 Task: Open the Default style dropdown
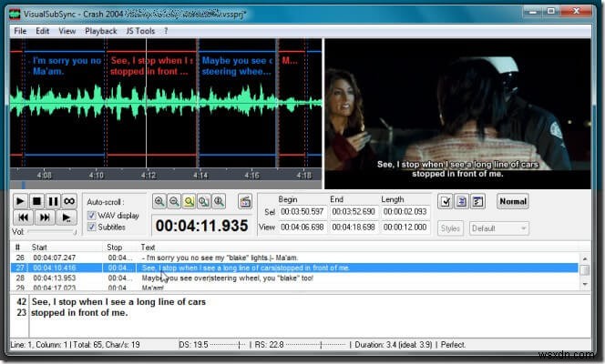pyautogui.click(x=499, y=228)
